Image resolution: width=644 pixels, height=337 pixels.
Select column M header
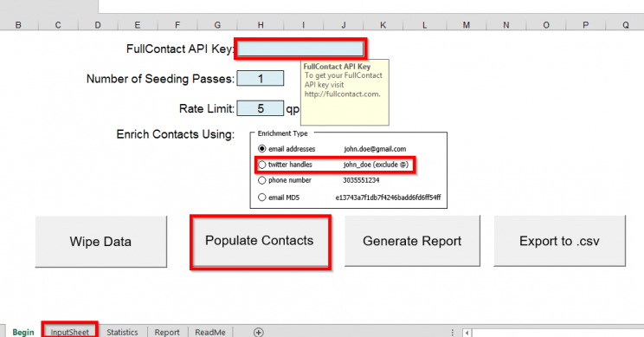click(x=467, y=25)
